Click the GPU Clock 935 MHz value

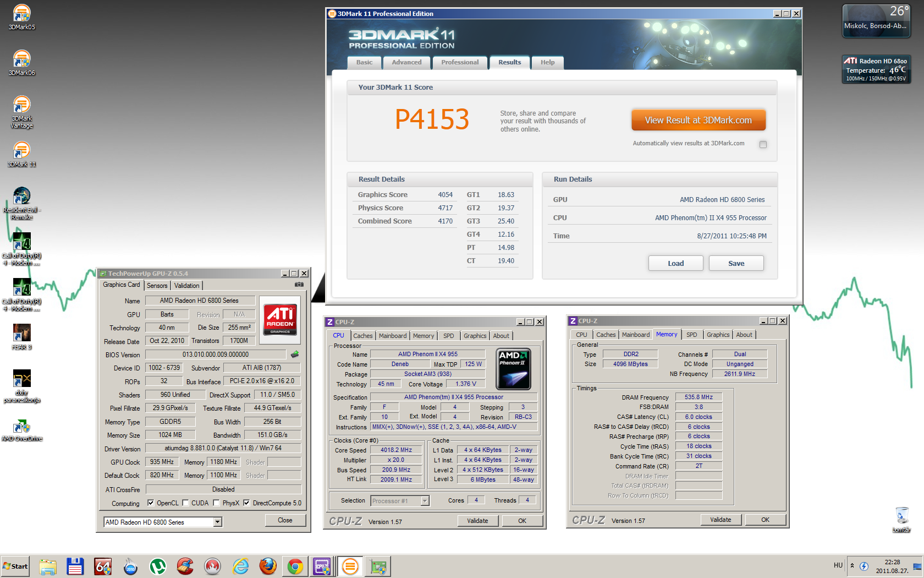tap(162, 462)
